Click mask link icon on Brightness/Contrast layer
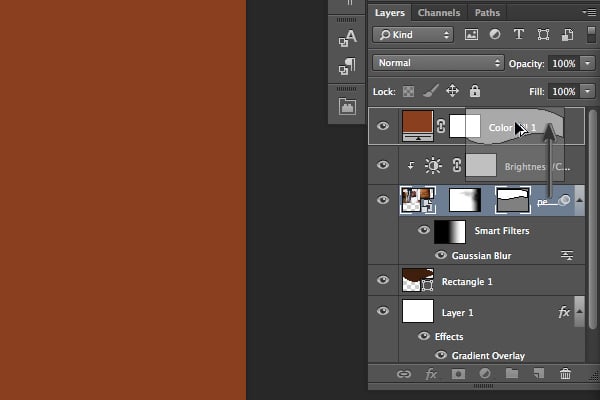Viewport: 600px width, 400px height. [457, 165]
